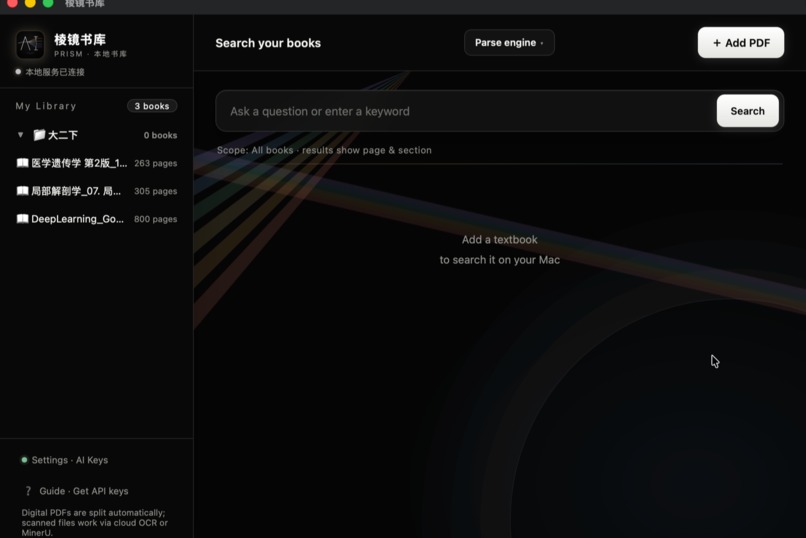Click the DeepLearning book icon
The width and height of the screenshot is (806, 538).
pyautogui.click(x=23, y=218)
